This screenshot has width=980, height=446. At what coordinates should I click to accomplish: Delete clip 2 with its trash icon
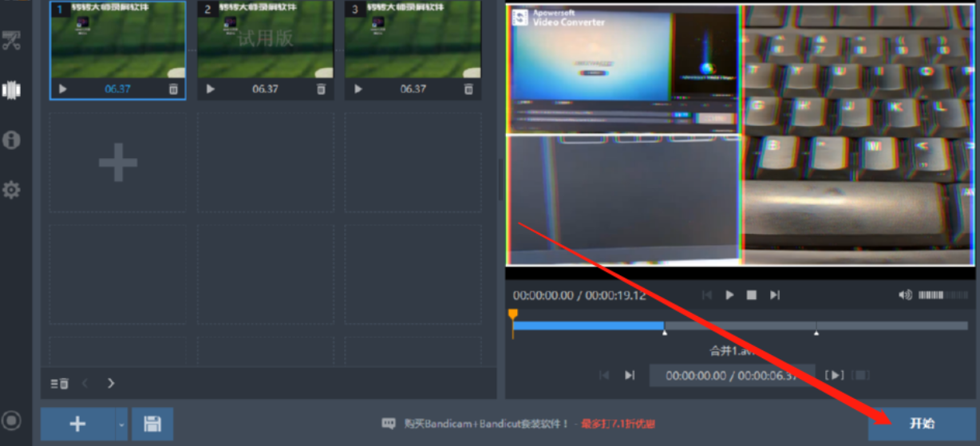pyautogui.click(x=321, y=89)
